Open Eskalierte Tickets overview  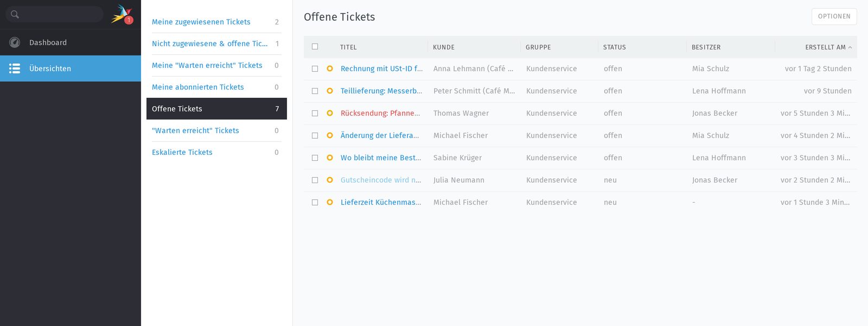click(x=216, y=152)
